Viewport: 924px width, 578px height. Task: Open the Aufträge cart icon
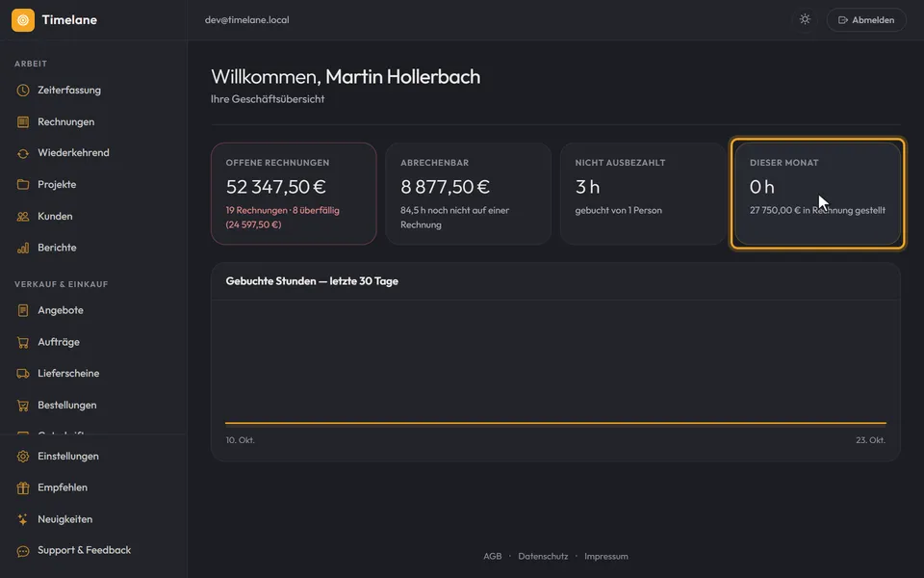pos(23,342)
